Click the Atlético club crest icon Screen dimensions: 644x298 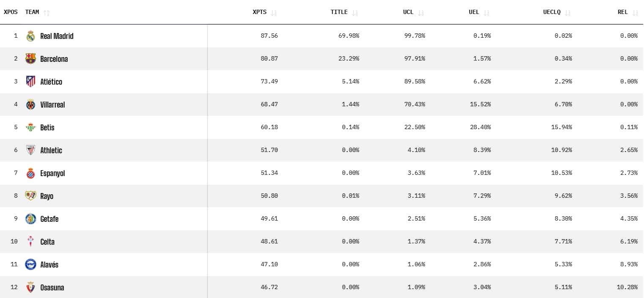click(30, 81)
